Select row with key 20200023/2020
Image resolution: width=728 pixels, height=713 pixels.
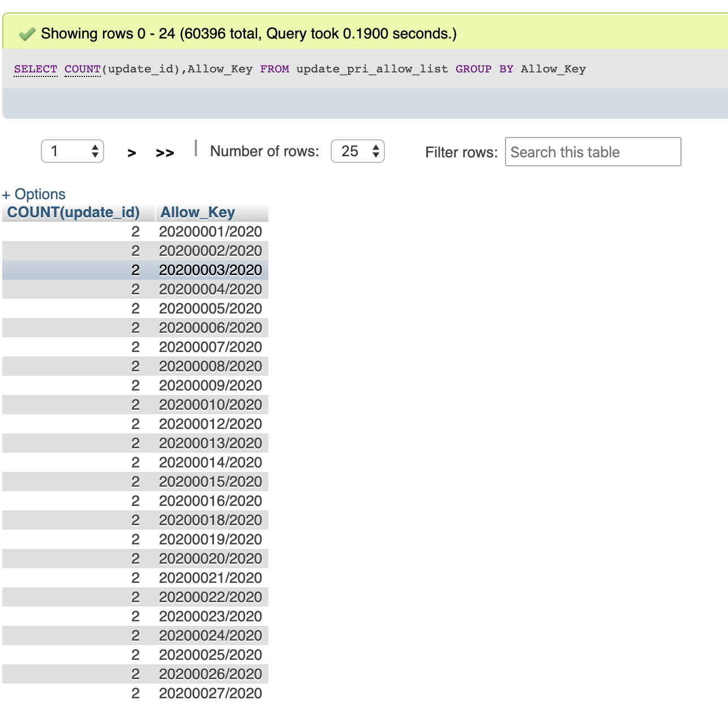pyautogui.click(x=135, y=616)
